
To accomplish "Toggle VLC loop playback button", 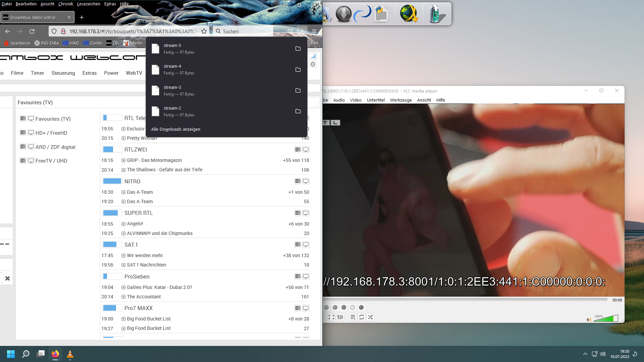I will (362, 317).
